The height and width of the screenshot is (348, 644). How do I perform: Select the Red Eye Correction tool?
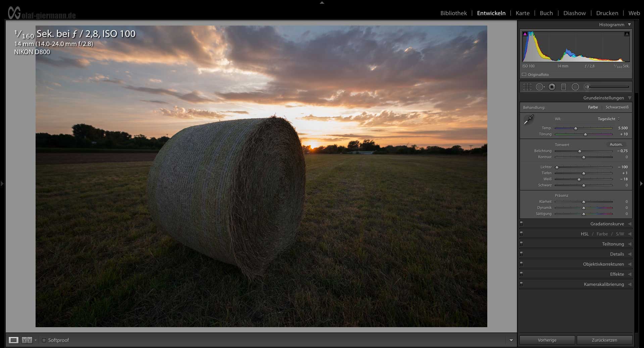552,87
